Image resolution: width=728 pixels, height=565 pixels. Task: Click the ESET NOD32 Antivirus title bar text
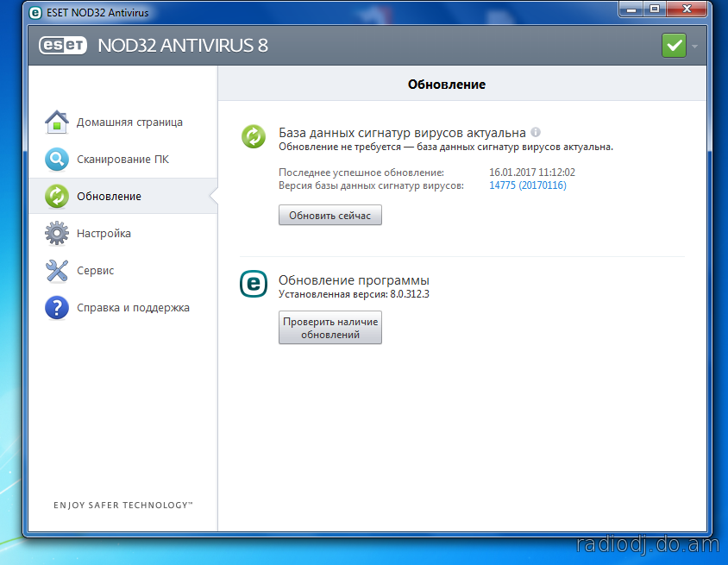[x=97, y=13]
